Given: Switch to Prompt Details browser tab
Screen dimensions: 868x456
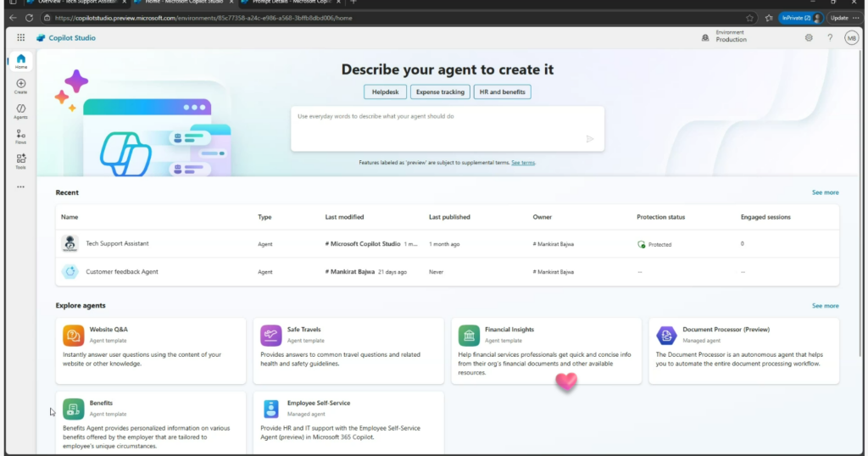Looking at the screenshot, I should pyautogui.click(x=292, y=3).
